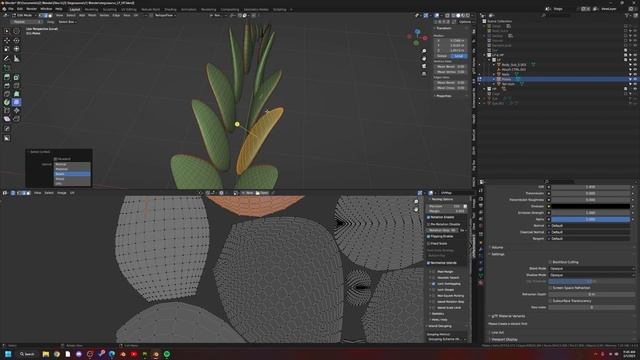Viewport: 640px width, 360px height.
Task: Open the Edit Mode dropdown
Action: click(23, 15)
